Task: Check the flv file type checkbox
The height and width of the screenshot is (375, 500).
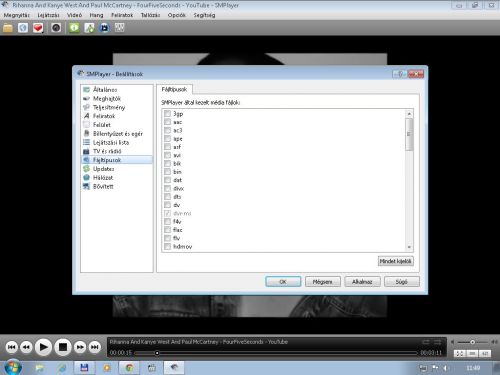Action: tap(167, 238)
